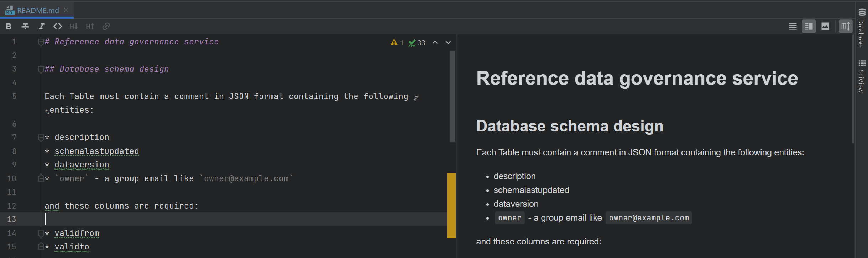Click '## Database schema design' heading source
The height and width of the screenshot is (258, 868).
click(x=107, y=69)
